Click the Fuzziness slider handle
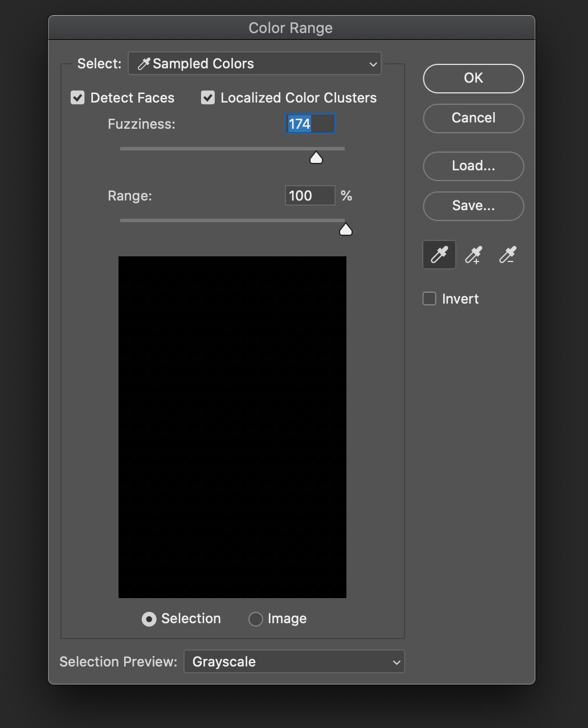The image size is (588, 728). [x=316, y=157]
